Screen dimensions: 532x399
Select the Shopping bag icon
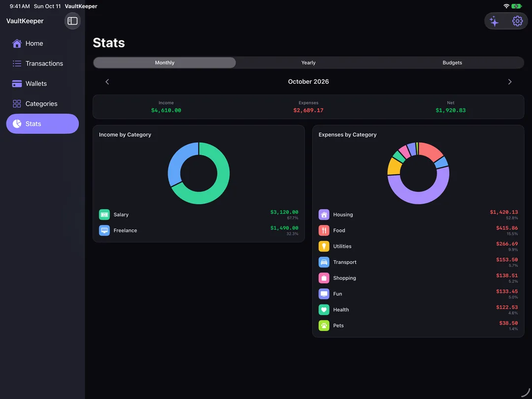pyautogui.click(x=324, y=278)
